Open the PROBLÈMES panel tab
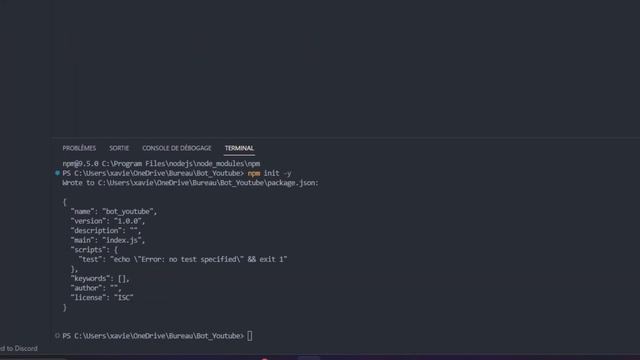This screenshot has width=640, height=360. 79,148
